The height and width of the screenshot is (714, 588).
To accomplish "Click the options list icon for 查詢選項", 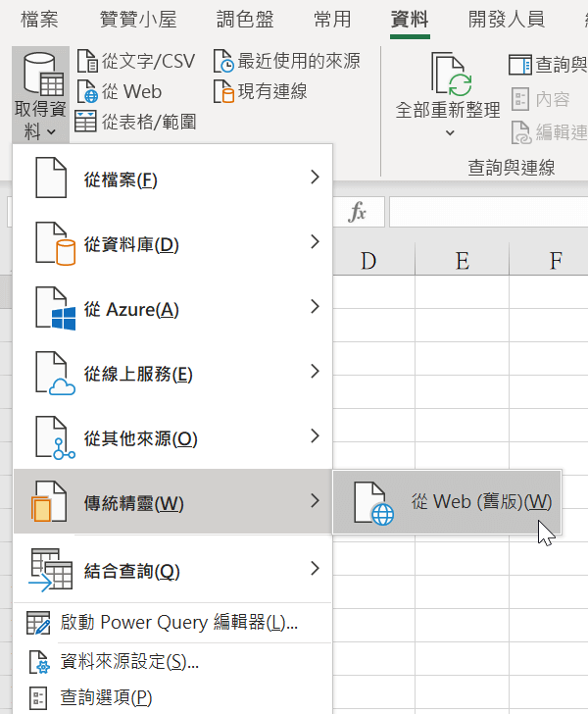I will [38, 697].
